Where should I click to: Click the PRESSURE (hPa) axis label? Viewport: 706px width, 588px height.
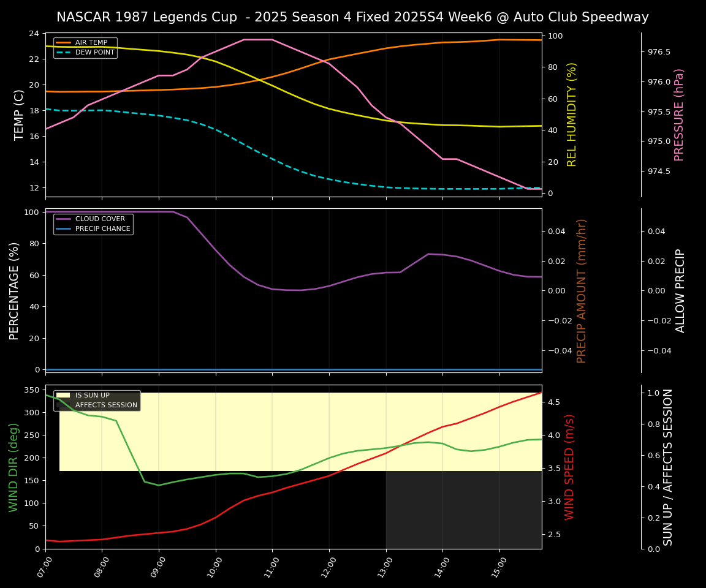[679, 115]
